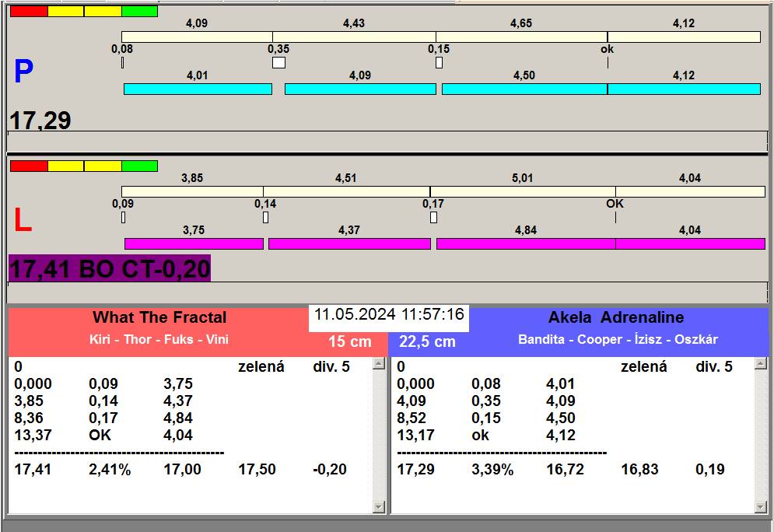Click the 3,39% value in right table
This screenshot has height=532, width=774.
click(x=492, y=469)
